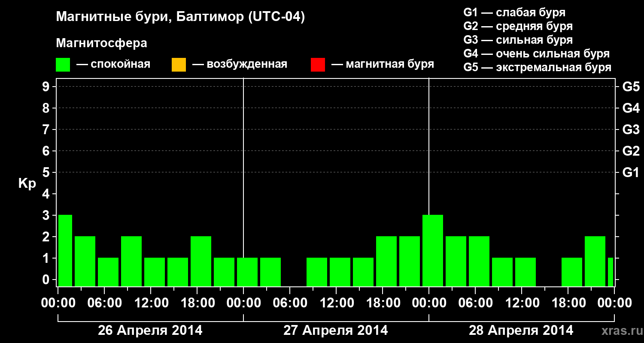Click the orange 'возбужденная' legend swatch
This screenshot has width=644, height=343.
(179, 65)
